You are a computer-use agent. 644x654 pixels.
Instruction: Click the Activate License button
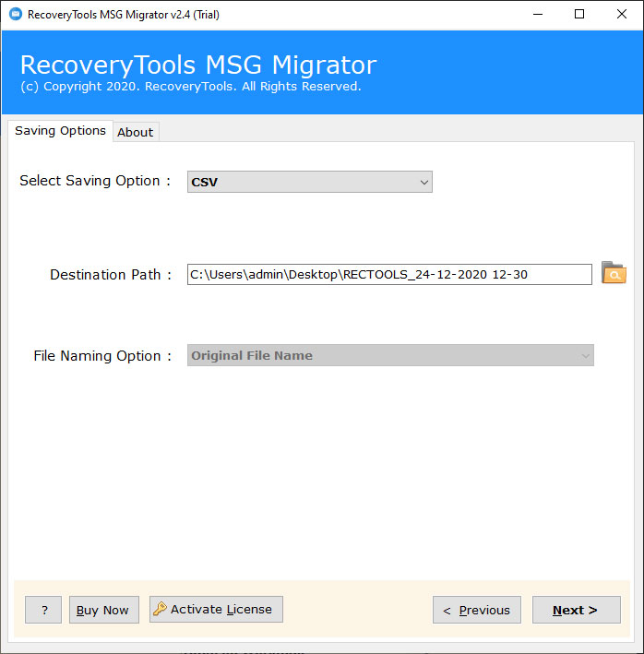[x=216, y=610]
